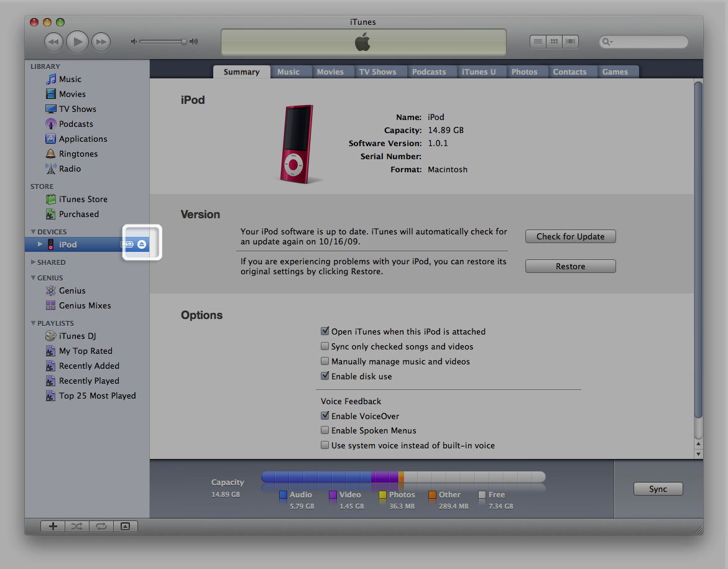The height and width of the screenshot is (569, 728).
Task: Click in the search field
Action: [643, 42]
